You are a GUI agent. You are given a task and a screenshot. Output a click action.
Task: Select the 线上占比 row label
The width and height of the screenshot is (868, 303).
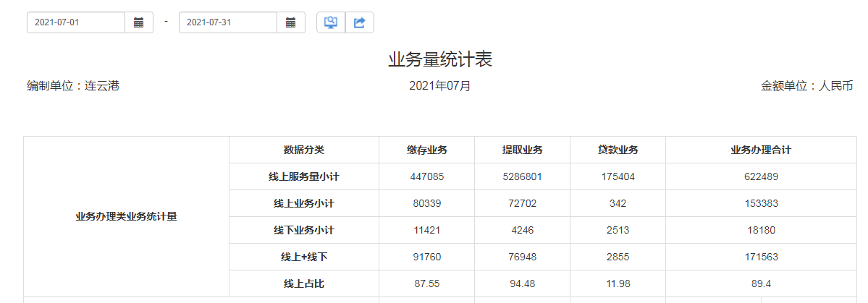(x=304, y=283)
